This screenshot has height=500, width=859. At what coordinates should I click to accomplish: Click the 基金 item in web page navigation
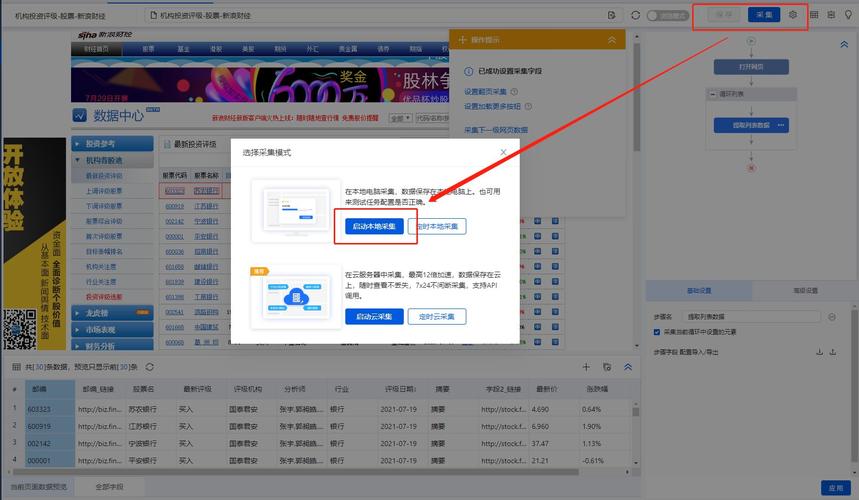coord(183,49)
